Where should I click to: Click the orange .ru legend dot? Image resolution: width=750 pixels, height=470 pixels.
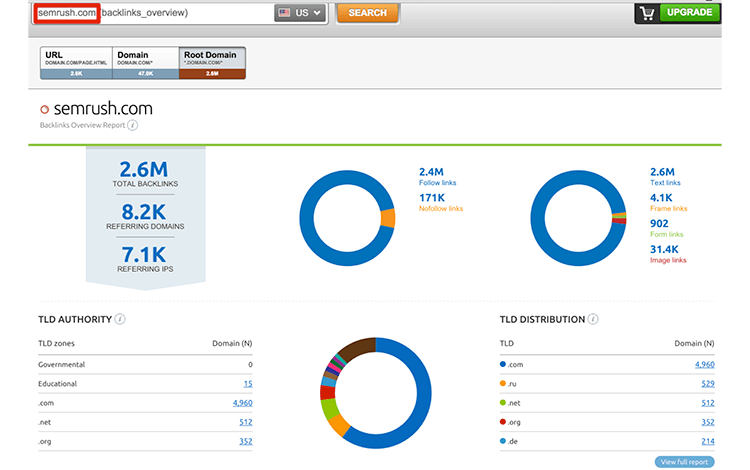503,383
